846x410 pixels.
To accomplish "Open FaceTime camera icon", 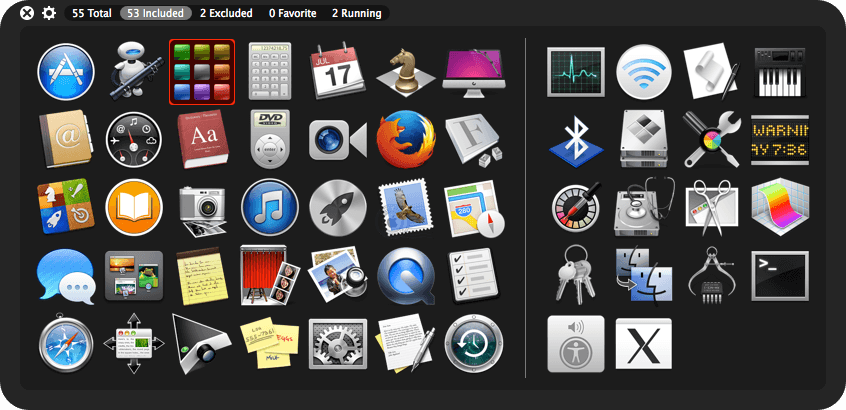I will (x=338, y=140).
